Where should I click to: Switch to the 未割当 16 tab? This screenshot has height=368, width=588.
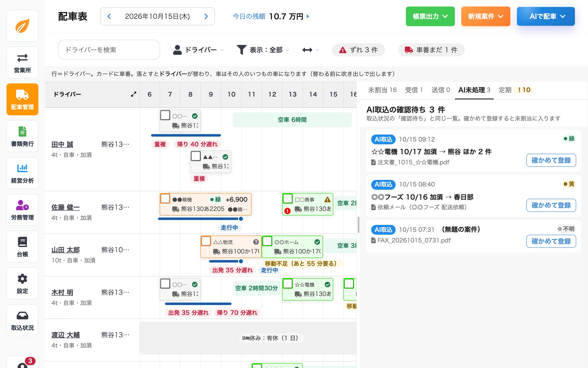tap(382, 90)
